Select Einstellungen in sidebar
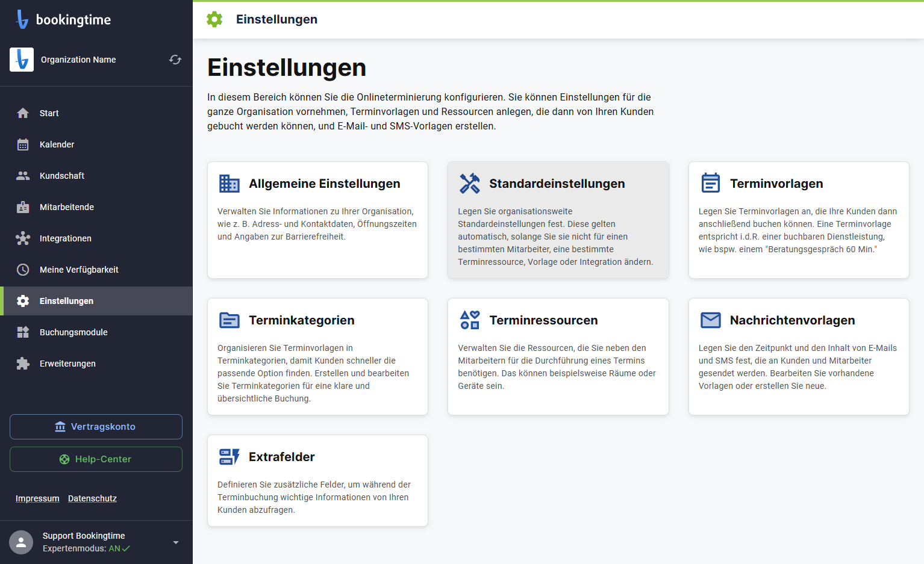924x564 pixels. (x=96, y=301)
